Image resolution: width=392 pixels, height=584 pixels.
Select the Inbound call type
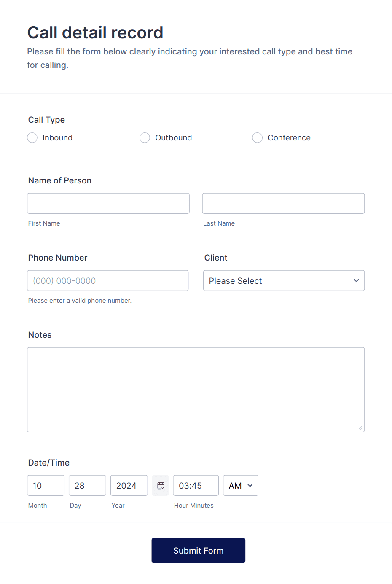tap(32, 137)
